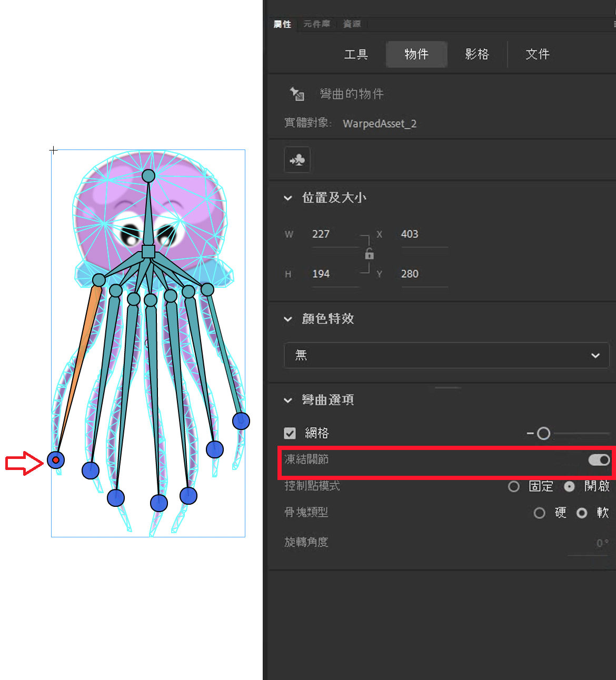Switch to the 文件 tab
This screenshot has width=616, height=680.
tap(538, 54)
